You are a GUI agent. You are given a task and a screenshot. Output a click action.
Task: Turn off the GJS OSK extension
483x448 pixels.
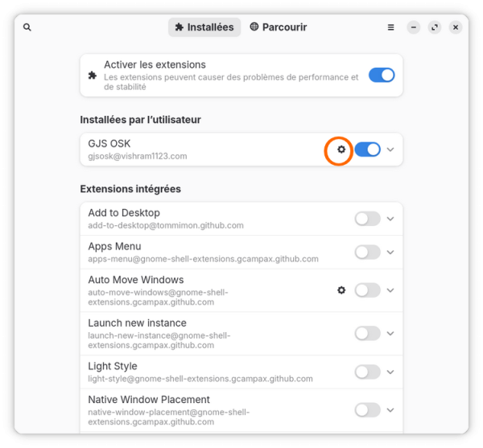[368, 150]
